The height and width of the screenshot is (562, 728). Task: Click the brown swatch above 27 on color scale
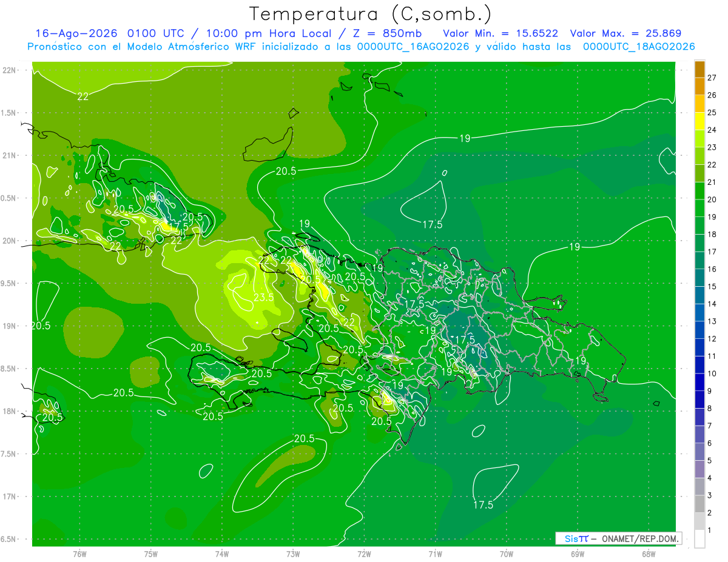pyautogui.click(x=699, y=69)
